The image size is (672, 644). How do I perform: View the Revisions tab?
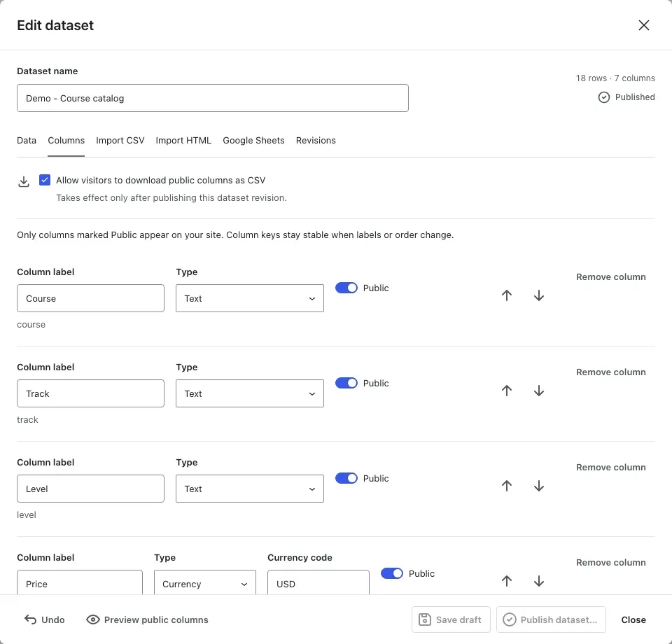[316, 141]
